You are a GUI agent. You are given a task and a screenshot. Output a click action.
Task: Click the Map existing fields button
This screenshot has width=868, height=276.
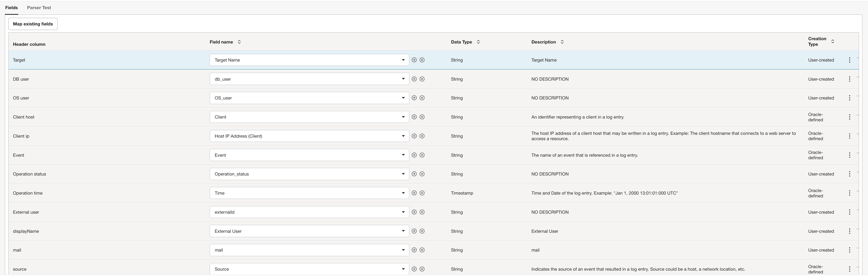tap(33, 24)
